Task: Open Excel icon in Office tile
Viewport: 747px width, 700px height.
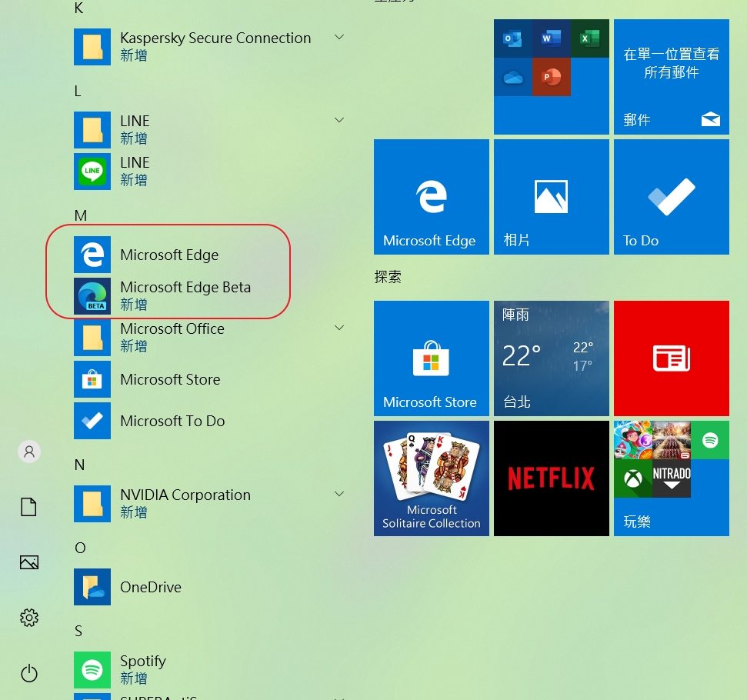Action: [590, 38]
